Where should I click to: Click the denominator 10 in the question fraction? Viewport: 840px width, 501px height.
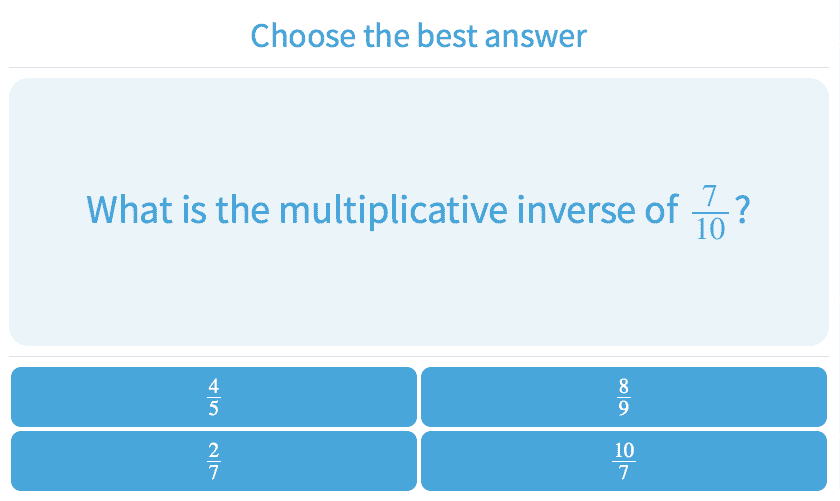[x=710, y=229]
